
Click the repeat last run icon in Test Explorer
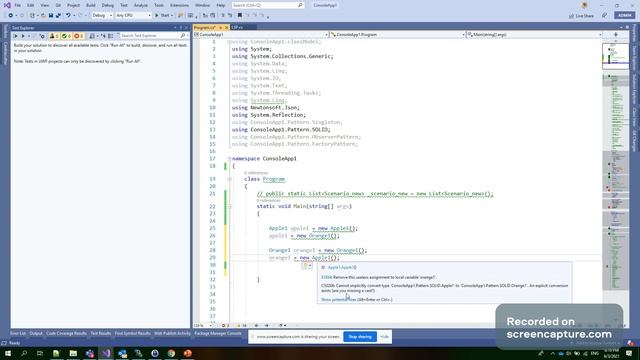pyautogui.click(x=42, y=36)
